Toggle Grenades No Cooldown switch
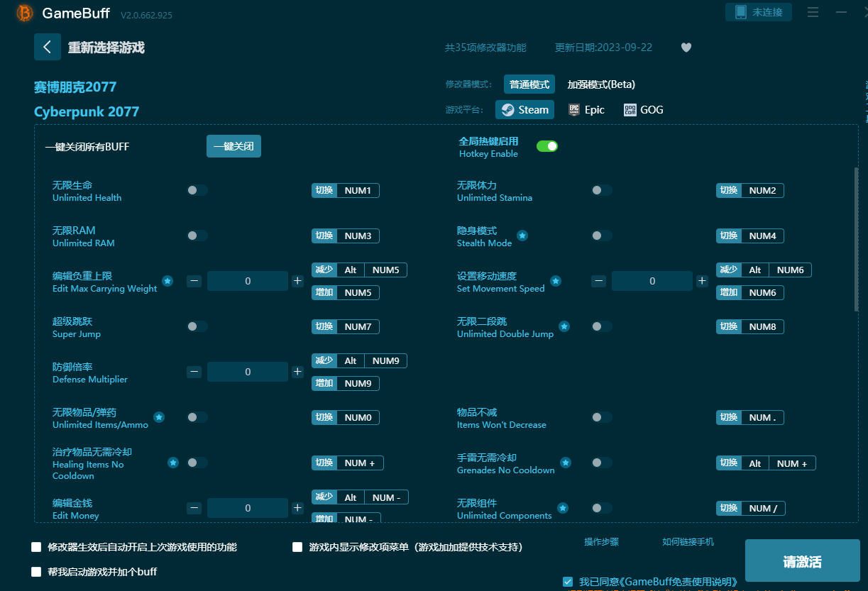This screenshot has height=591, width=868. point(602,463)
